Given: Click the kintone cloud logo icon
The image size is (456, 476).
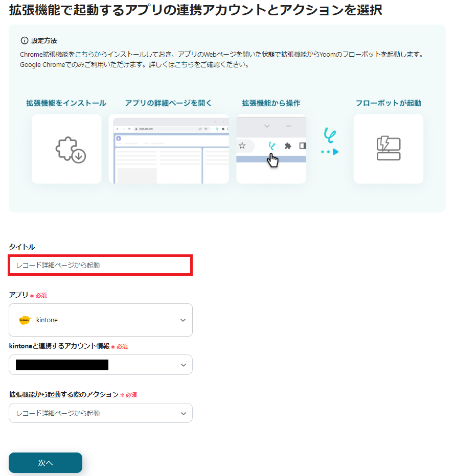Looking at the screenshot, I should [25, 320].
